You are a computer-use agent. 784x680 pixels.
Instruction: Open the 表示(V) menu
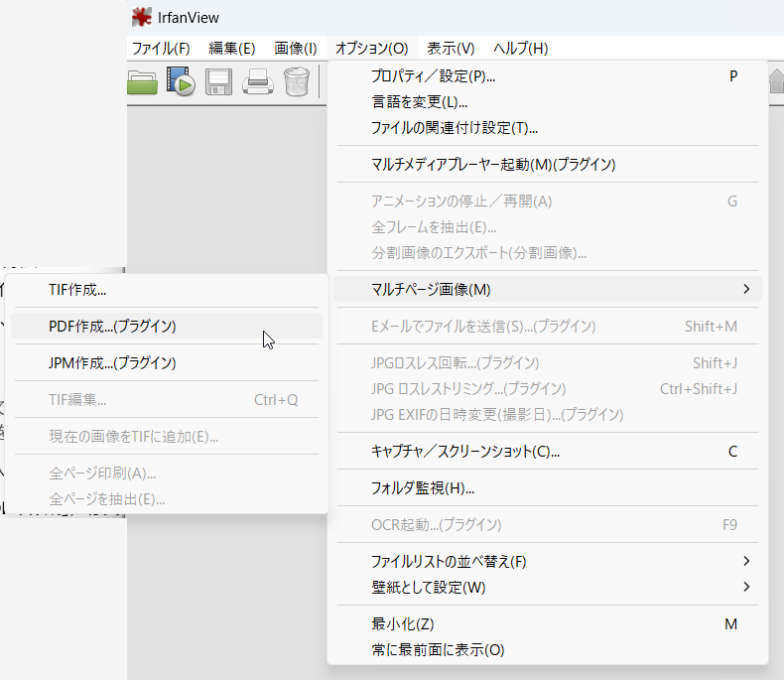click(451, 49)
